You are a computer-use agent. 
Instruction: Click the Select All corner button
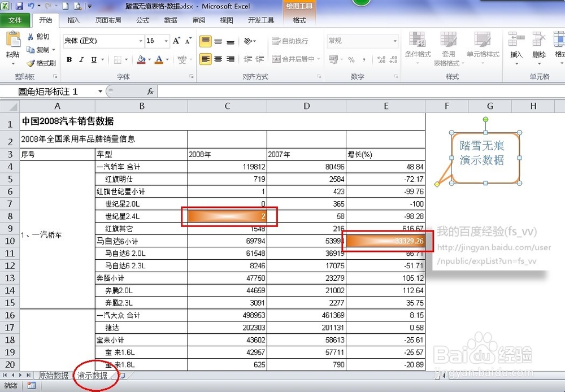tap(10, 106)
